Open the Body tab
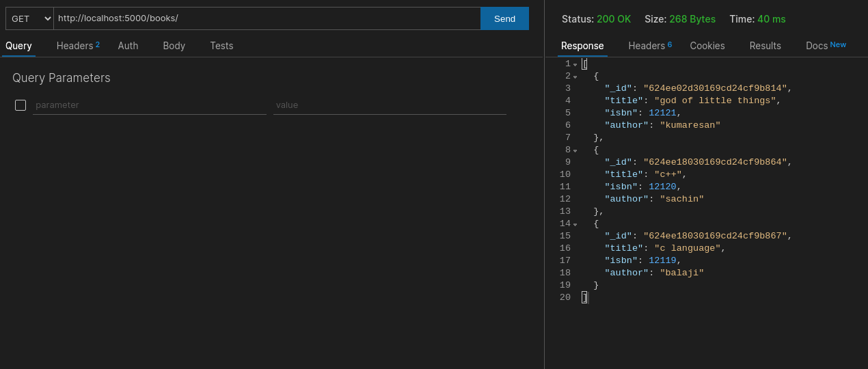The width and height of the screenshot is (868, 369). pyautogui.click(x=174, y=46)
